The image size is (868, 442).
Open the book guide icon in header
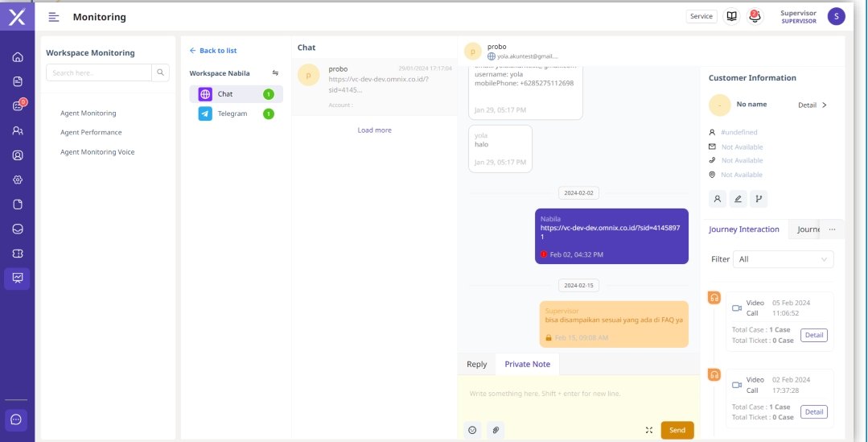click(731, 16)
